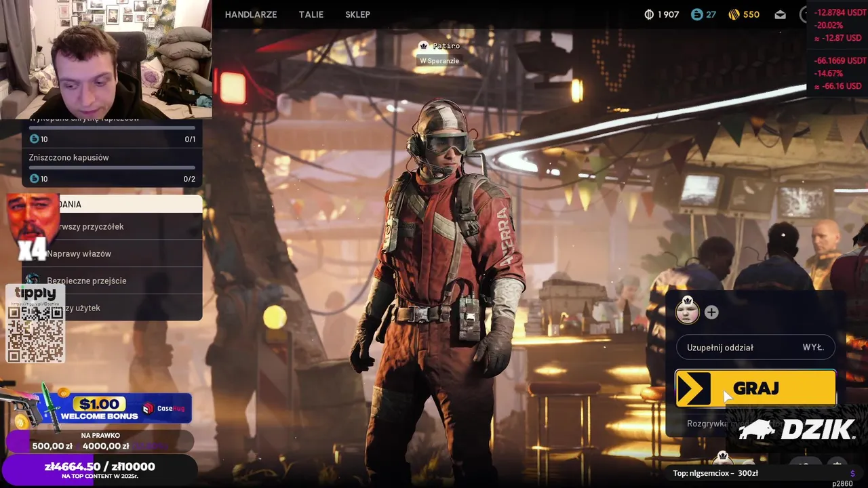Click the player avatar in squad panel
This screenshot has height=488, width=868.
[x=687, y=312]
